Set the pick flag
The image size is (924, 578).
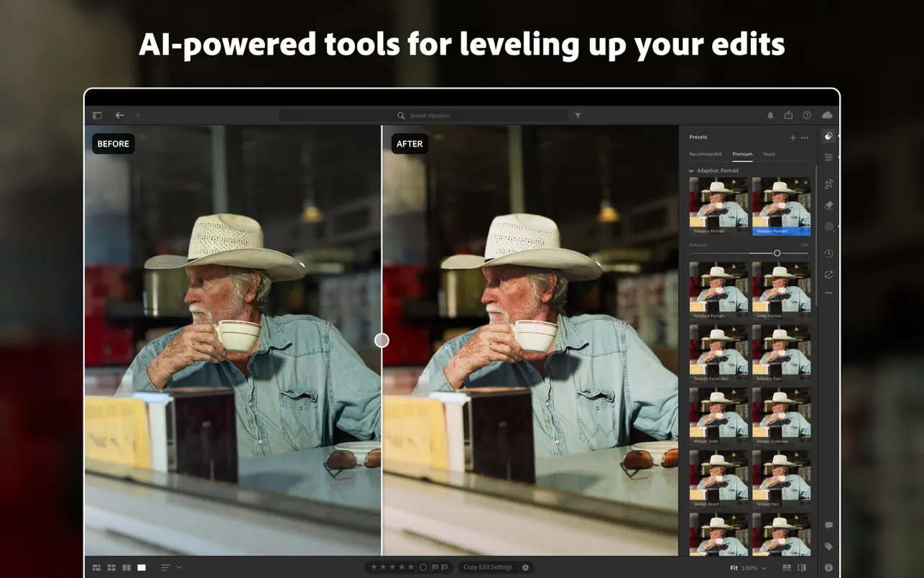[435, 567]
